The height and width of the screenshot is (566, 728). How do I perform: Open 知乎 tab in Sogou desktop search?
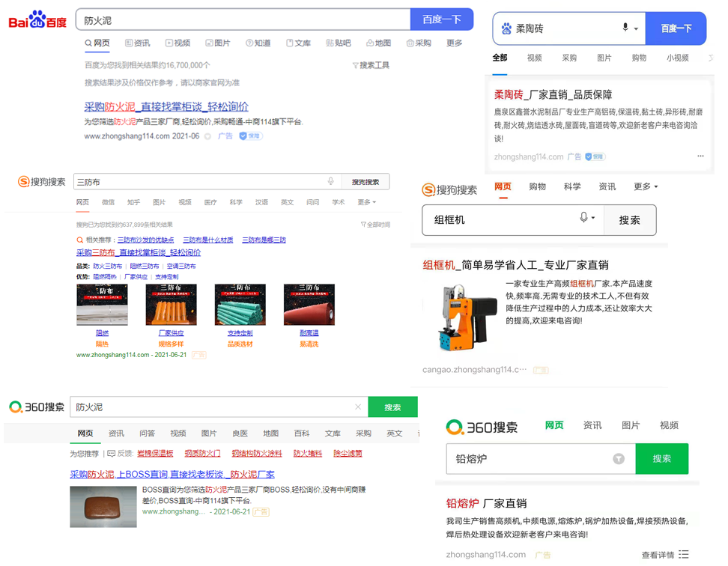click(134, 202)
